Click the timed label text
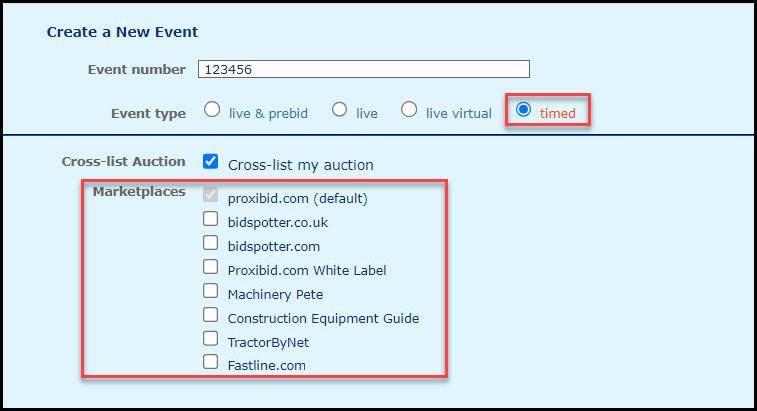The width and height of the screenshot is (757, 411). pos(558,113)
